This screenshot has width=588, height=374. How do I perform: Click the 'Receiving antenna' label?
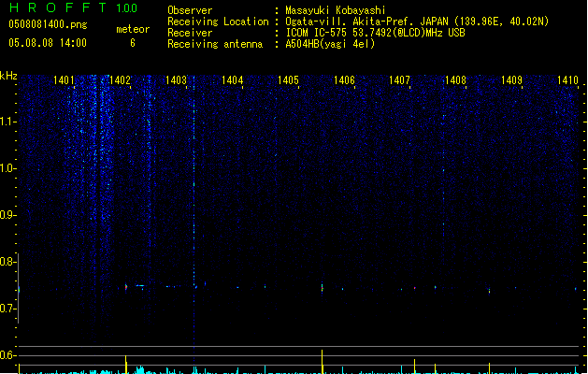(x=215, y=44)
